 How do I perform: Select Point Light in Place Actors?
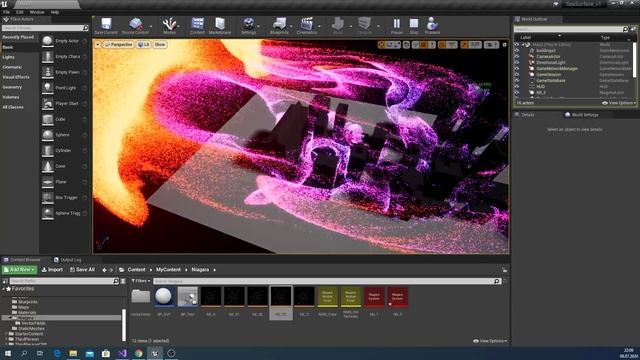64,88
